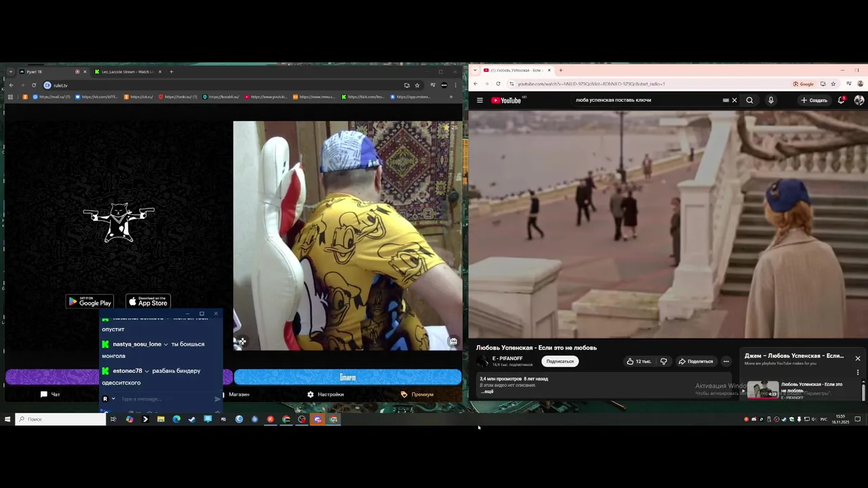
Task: Switch РУС keyboard language in tray
Action: coord(824,420)
